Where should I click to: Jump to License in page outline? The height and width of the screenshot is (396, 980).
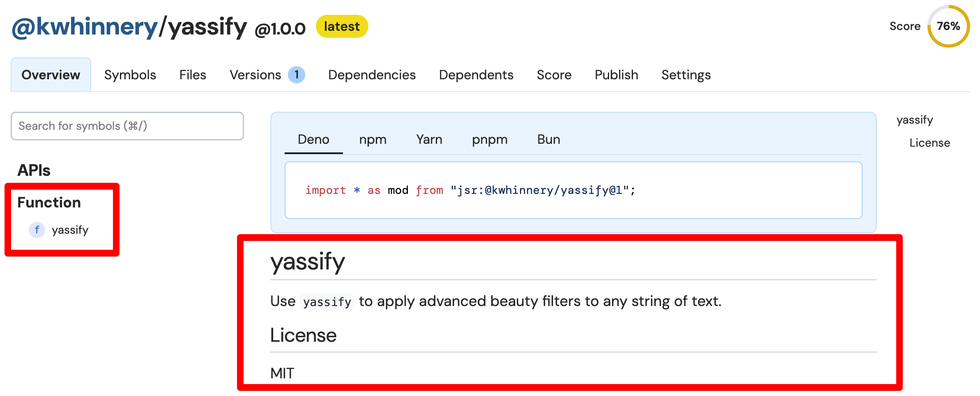coord(929,143)
